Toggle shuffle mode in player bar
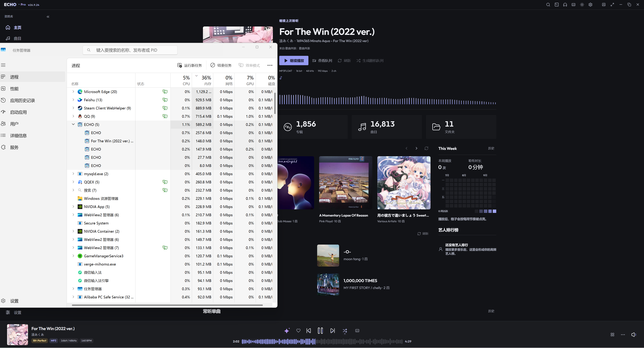 click(x=345, y=331)
